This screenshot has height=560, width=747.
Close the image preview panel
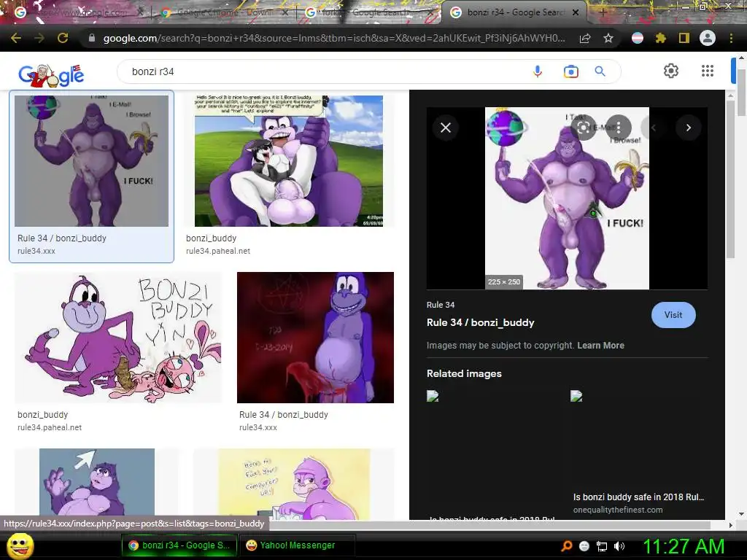[x=446, y=128]
